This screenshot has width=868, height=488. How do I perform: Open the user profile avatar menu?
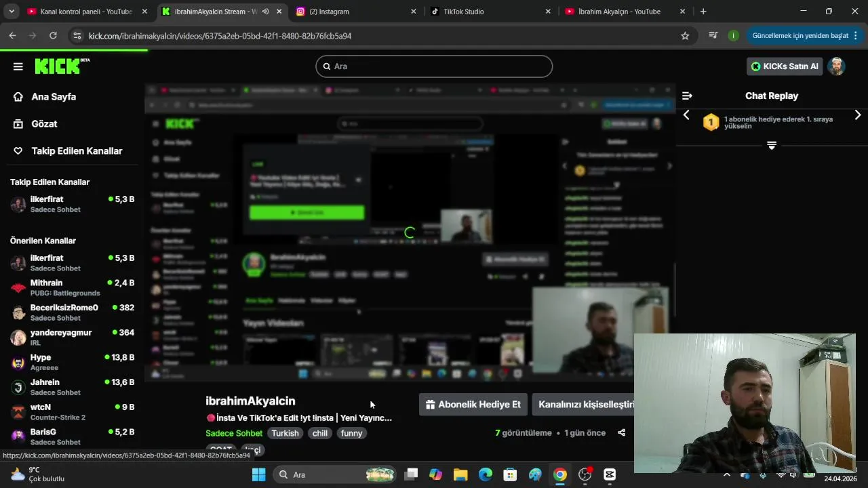coord(837,66)
